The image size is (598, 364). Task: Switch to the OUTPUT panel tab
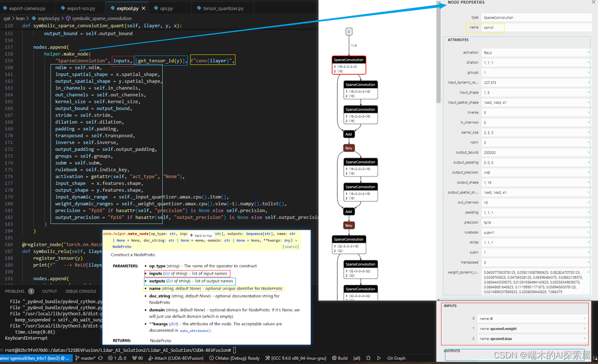tap(50, 291)
